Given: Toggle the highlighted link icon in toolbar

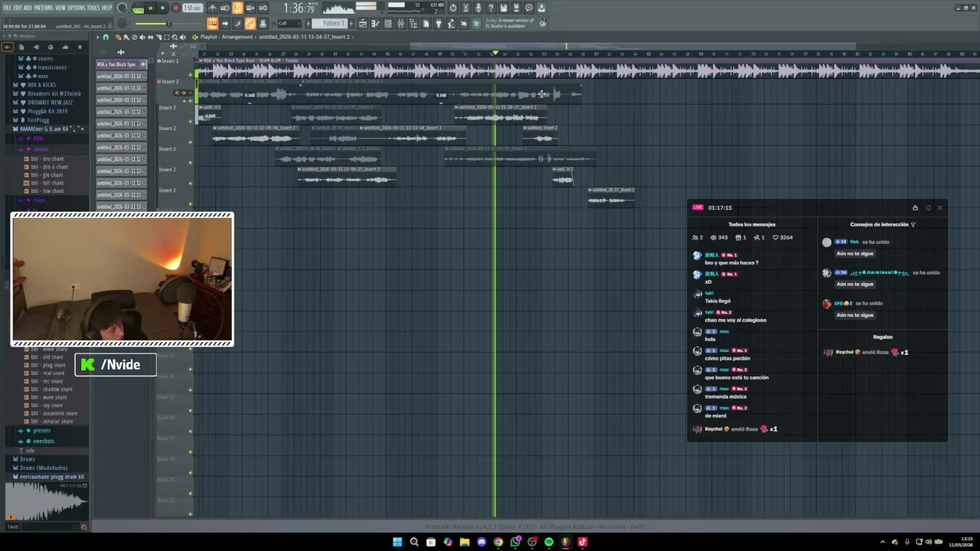Looking at the screenshot, I should tap(250, 24).
